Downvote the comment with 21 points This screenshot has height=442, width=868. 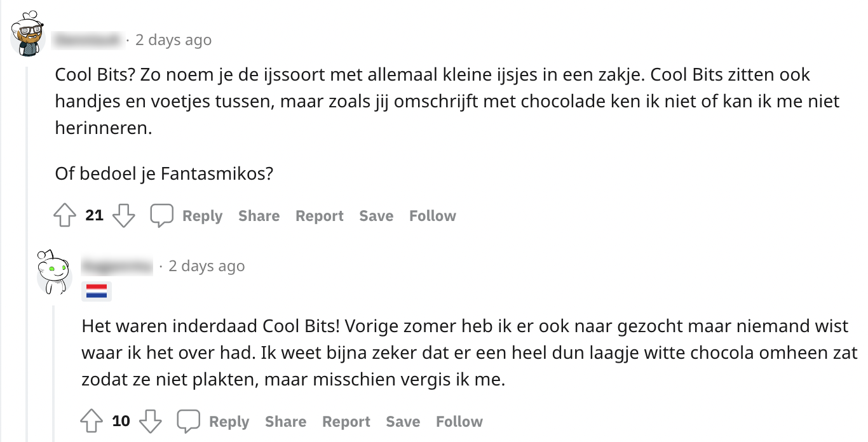123,216
